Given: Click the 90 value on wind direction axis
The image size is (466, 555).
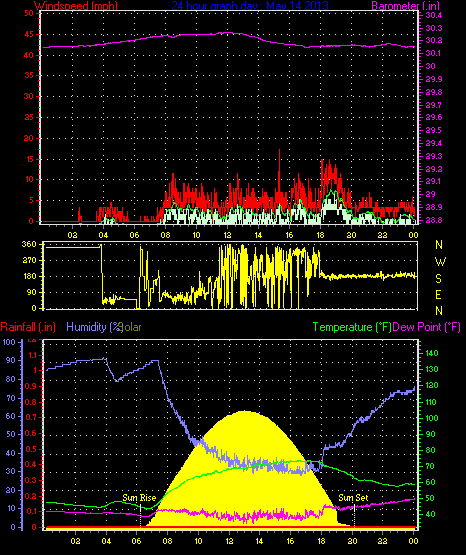Looking at the screenshot, I should pyautogui.click(x=31, y=292).
